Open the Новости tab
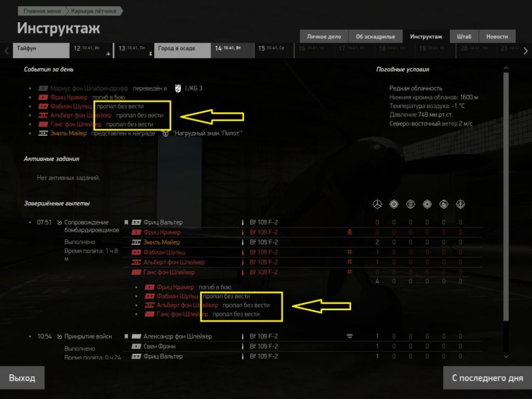The height and width of the screenshot is (399, 532). [497, 36]
